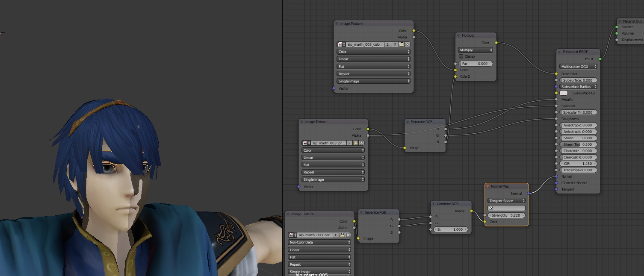644x276 pixels.
Task: Enable the Clamp checkbox in Multiply node
Action: point(461,56)
